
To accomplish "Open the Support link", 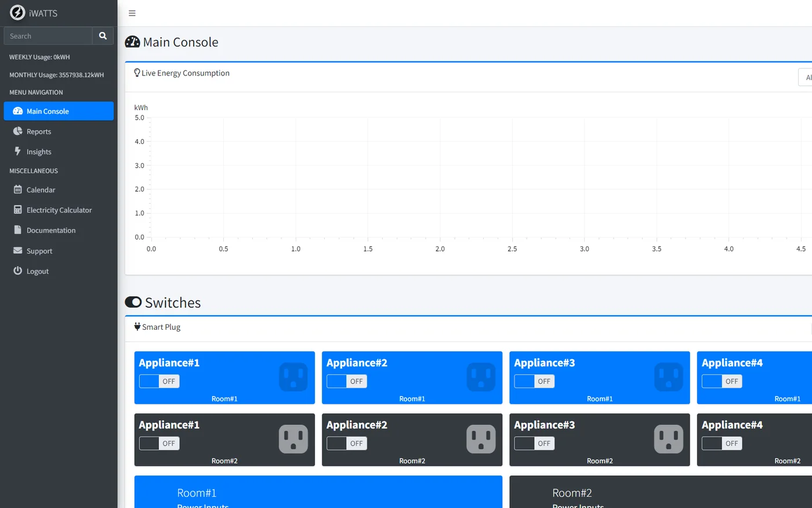I will point(59,251).
